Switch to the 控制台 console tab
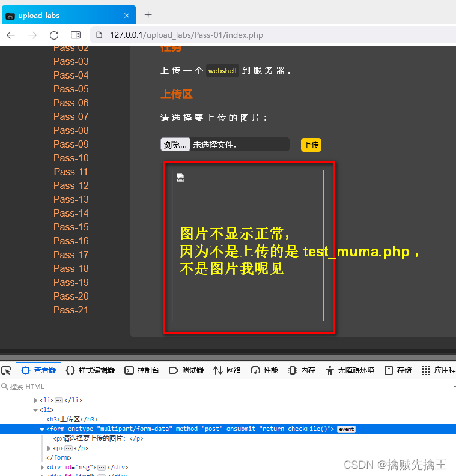The width and height of the screenshot is (456, 476). [142, 370]
